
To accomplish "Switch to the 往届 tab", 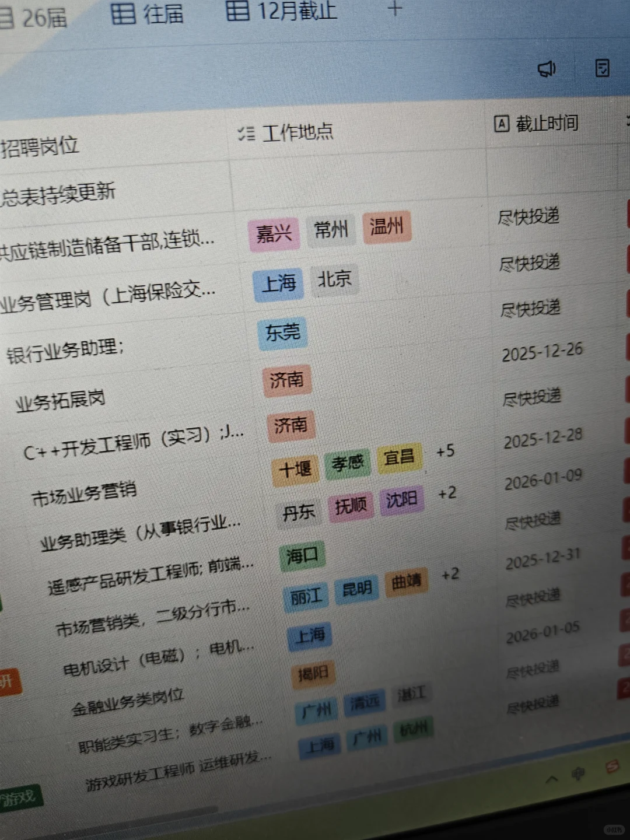I will (x=161, y=14).
